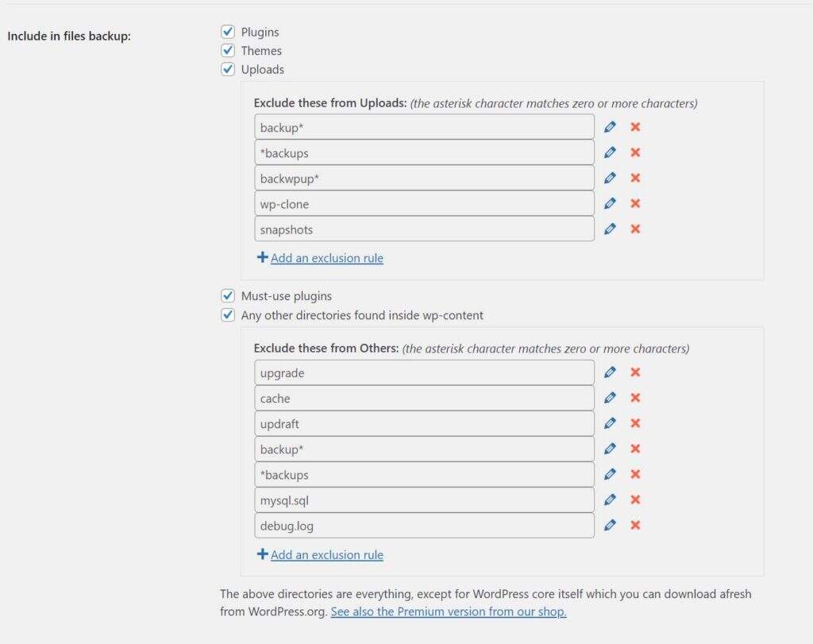This screenshot has height=644, width=813.
Task: Remove the debug.log exclusion rule
Action: (x=635, y=525)
